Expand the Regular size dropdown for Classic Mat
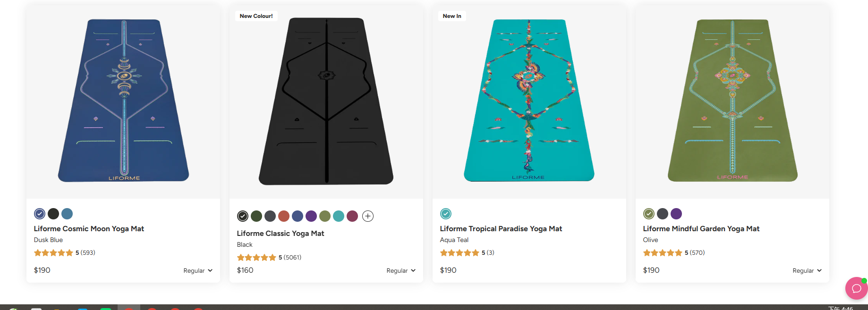The width and height of the screenshot is (868, 310). click(x=401, y=271)
